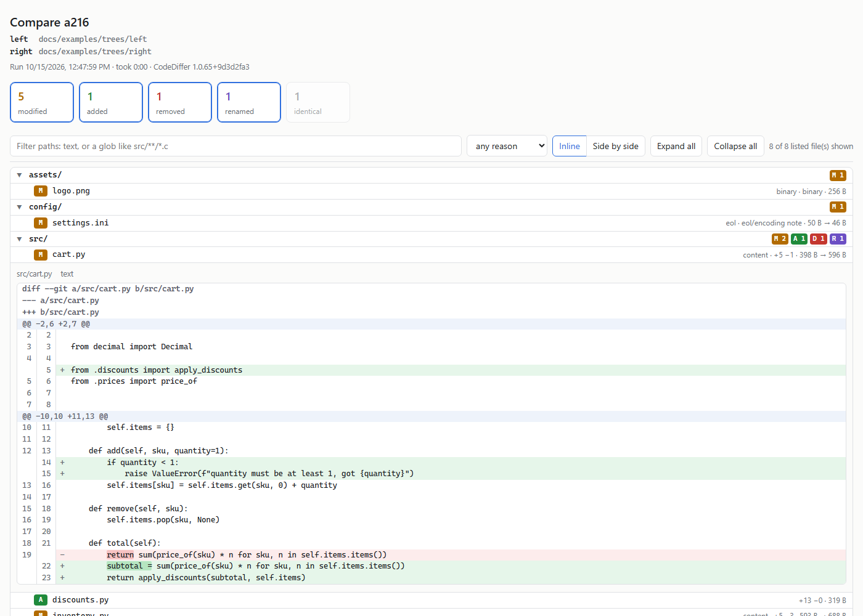Toggle the 1 identical filter card
Screen dimensions: 863x616
[x=318, y=102]
